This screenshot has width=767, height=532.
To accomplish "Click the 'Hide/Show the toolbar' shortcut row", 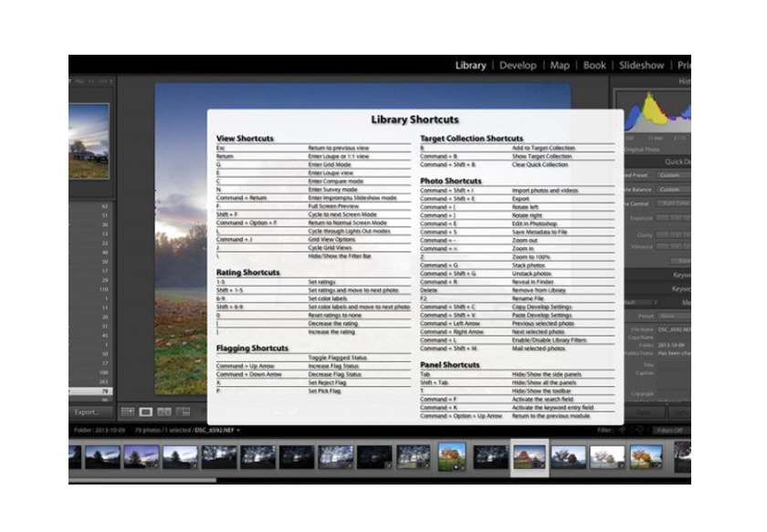I will (518, 391).
